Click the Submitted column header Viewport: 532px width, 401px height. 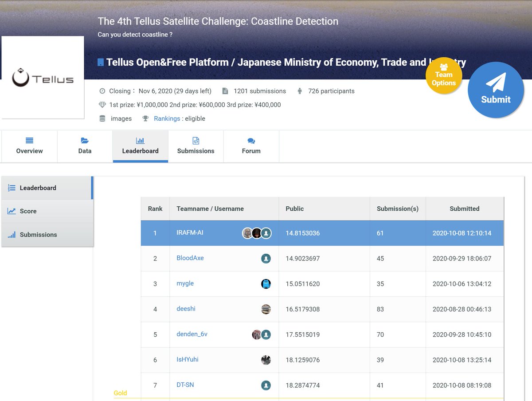465,208
